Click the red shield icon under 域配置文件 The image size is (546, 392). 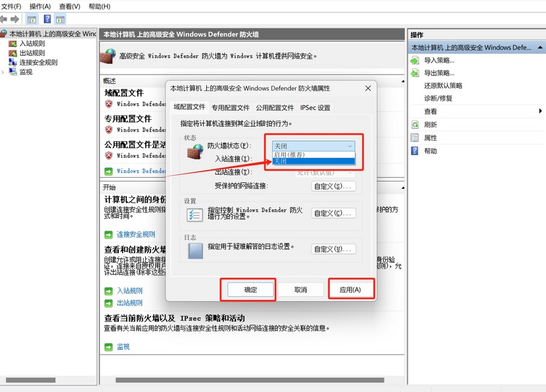click(109, 104)
